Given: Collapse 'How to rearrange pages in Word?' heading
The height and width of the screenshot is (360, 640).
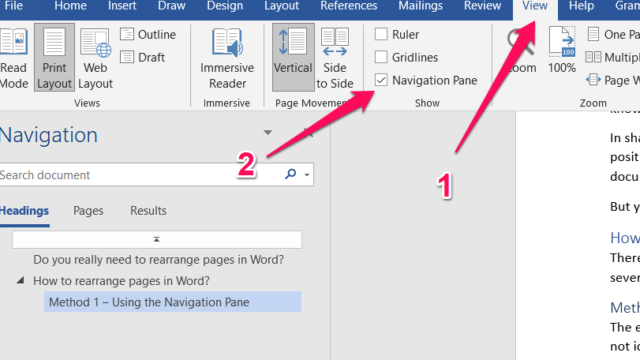Looking at the screenshot, I should (x=20, y=280).
